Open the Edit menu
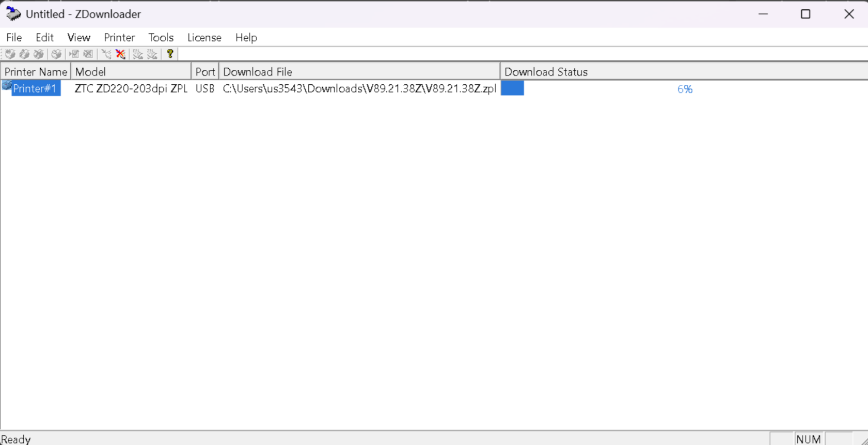 click(44, 38)
